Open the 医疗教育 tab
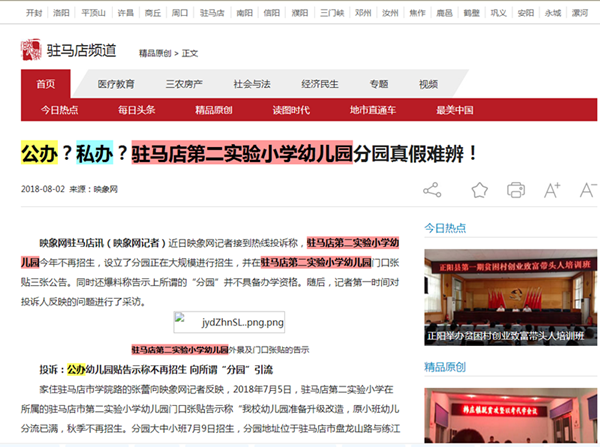The width and height of the screenshot is (600, 447). coord(116,84)
